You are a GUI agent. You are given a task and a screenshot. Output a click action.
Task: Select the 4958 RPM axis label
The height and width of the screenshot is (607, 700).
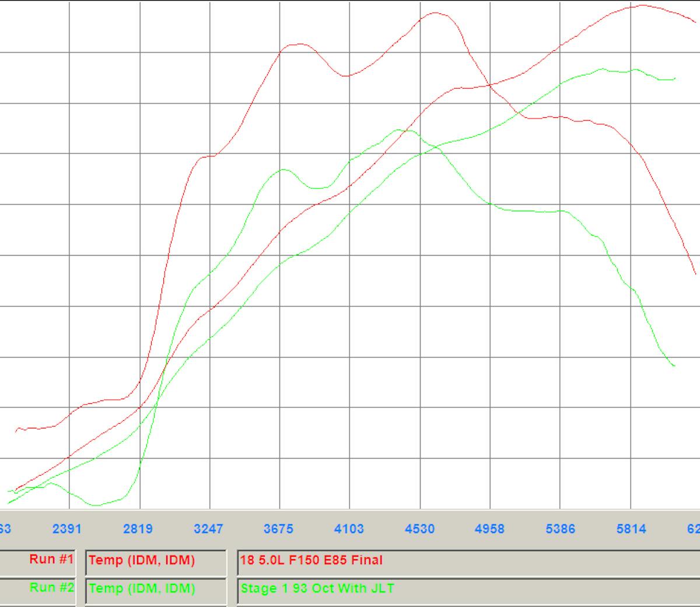tap(489, 529)
